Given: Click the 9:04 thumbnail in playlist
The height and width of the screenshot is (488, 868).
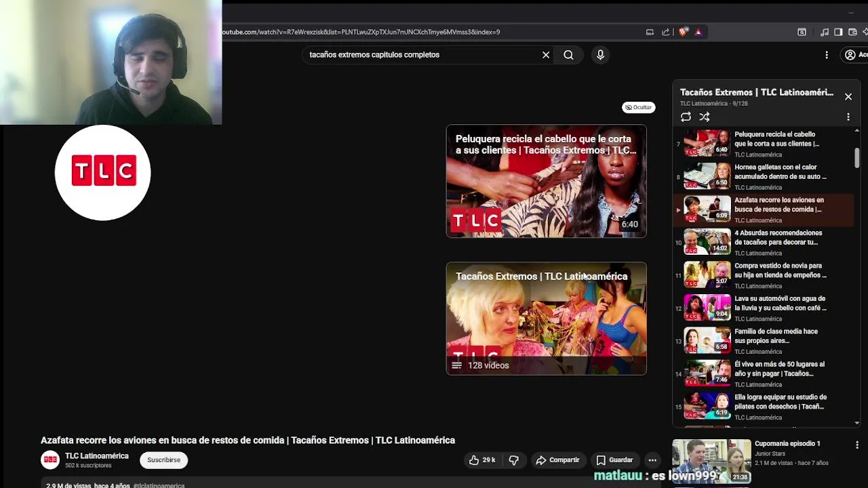Looking at the screenshot, I should [x=707, y=308].
